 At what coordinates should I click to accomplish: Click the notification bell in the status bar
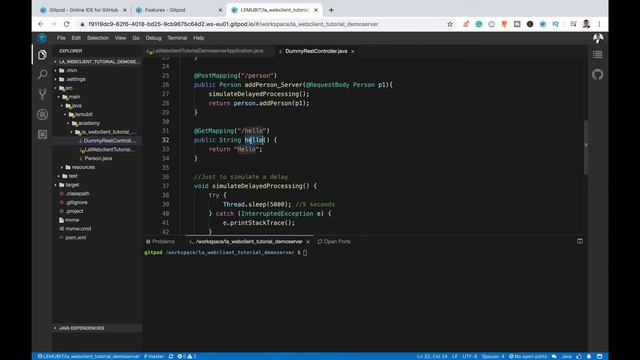click(589, 356)
